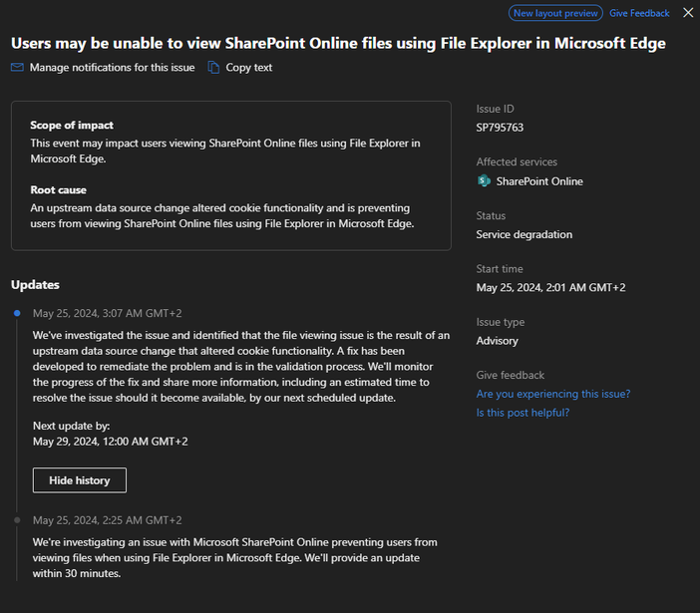Click the Status label in the side panel

[x=491, y=216]
